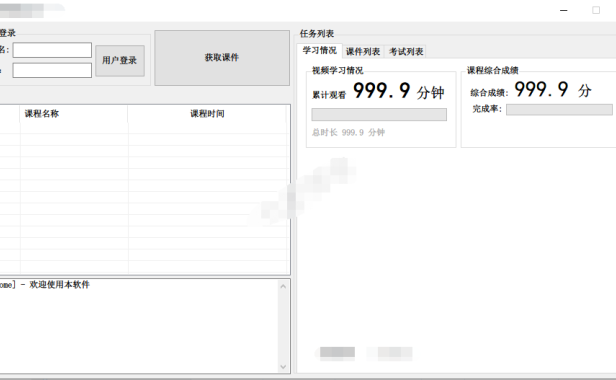This screenshot has height=380, width=616.
Task: Click the 完成率 progress bar
Action: (x=559, y=110)
